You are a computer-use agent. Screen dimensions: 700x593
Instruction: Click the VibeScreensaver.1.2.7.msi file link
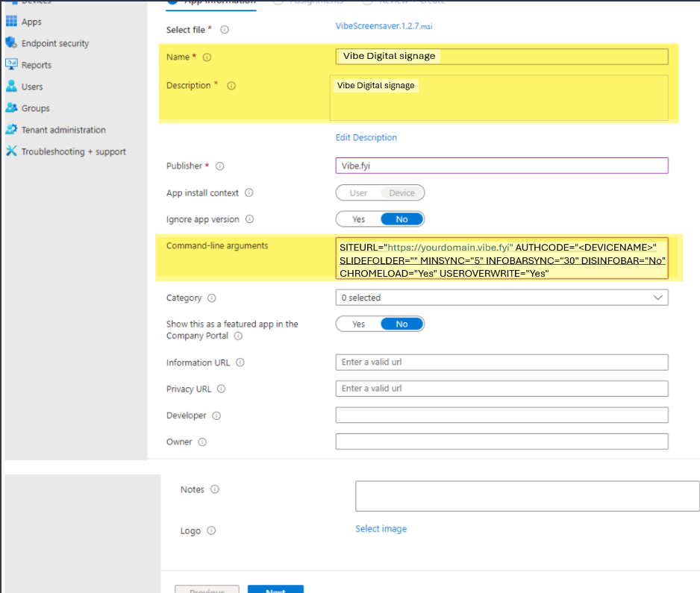coord(384,26)
